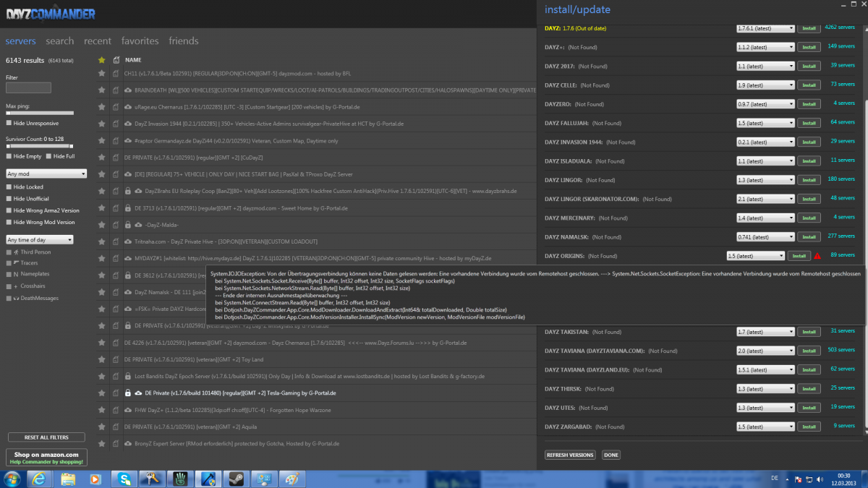868x488 pixels.
Task: Click the star icon in the column header
Action: tap(102, 60)
